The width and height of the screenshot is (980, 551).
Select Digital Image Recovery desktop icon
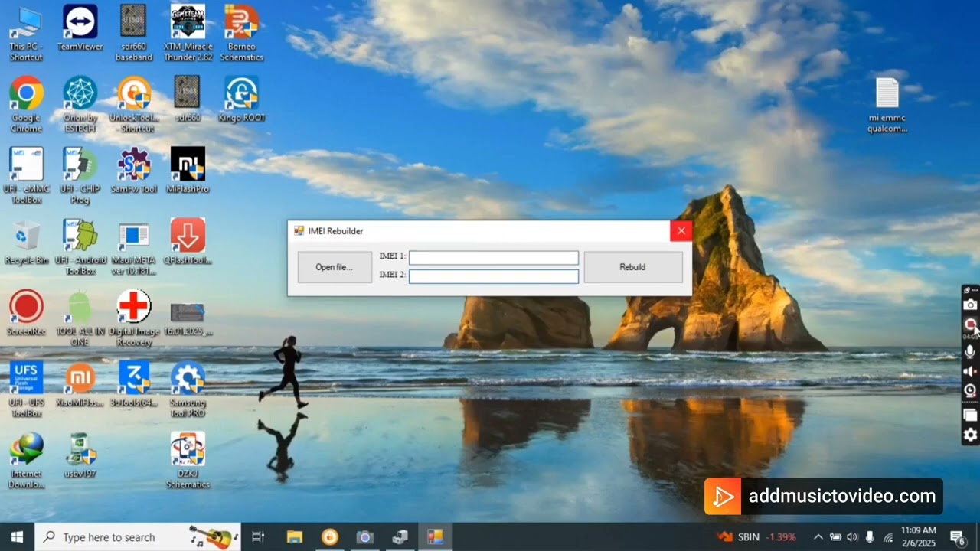click(x=134, y=318)
